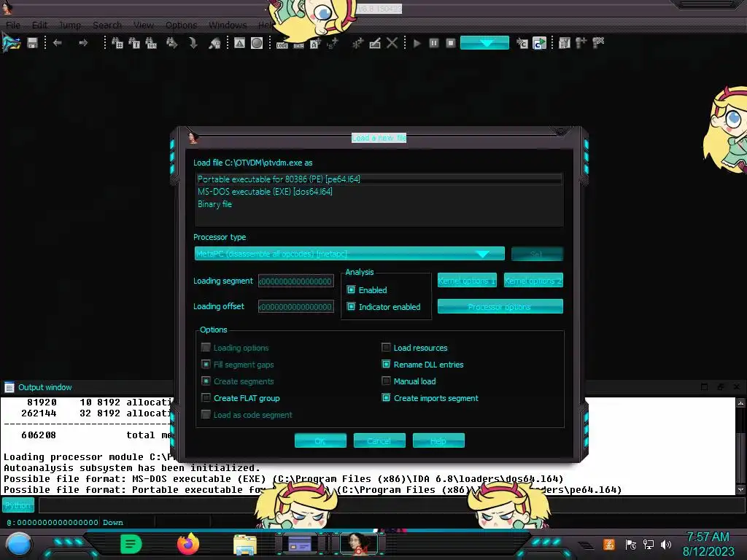Screen dimensions: 747x560
Task: Toggle the Load as code segment checkbox
Action: [x=206, y=414]
